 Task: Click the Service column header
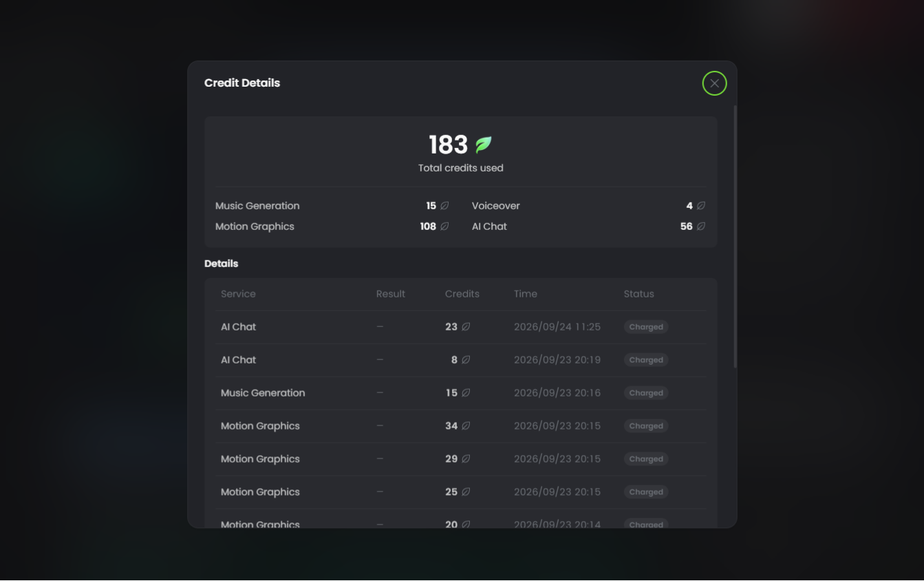tap(238, 294)
